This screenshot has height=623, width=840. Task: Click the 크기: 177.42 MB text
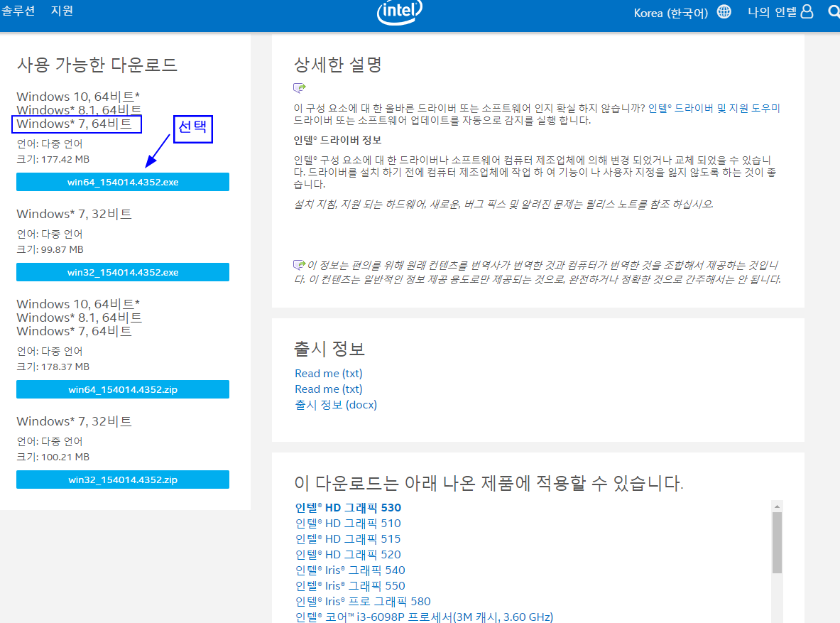click(x=53, y=159)
